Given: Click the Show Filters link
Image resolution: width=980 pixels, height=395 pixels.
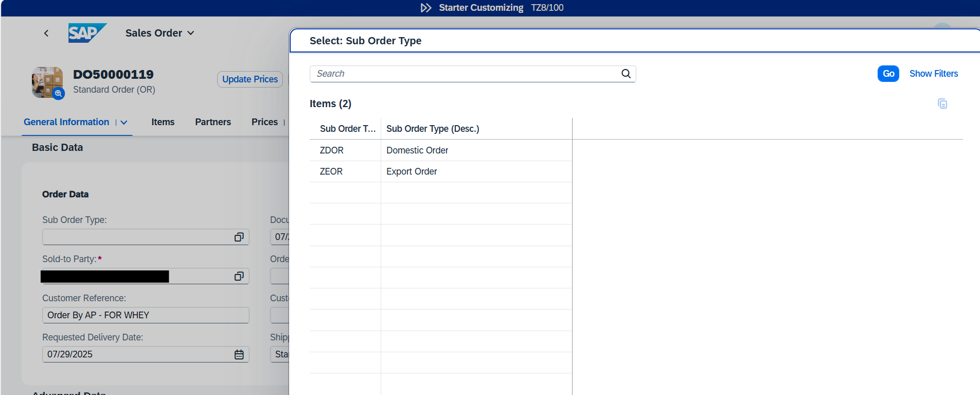Looking at the screenshot, I should click(x=934, y=74).
